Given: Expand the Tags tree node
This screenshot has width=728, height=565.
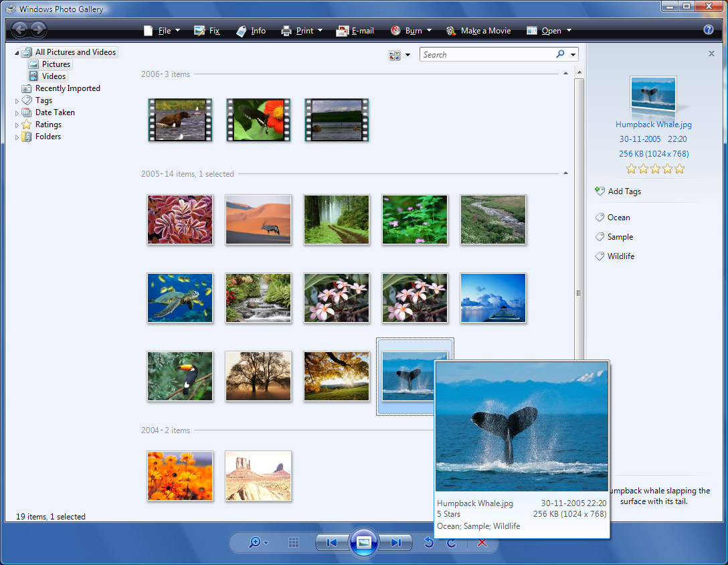Looking at the screenshot, I should coord(17,101).
